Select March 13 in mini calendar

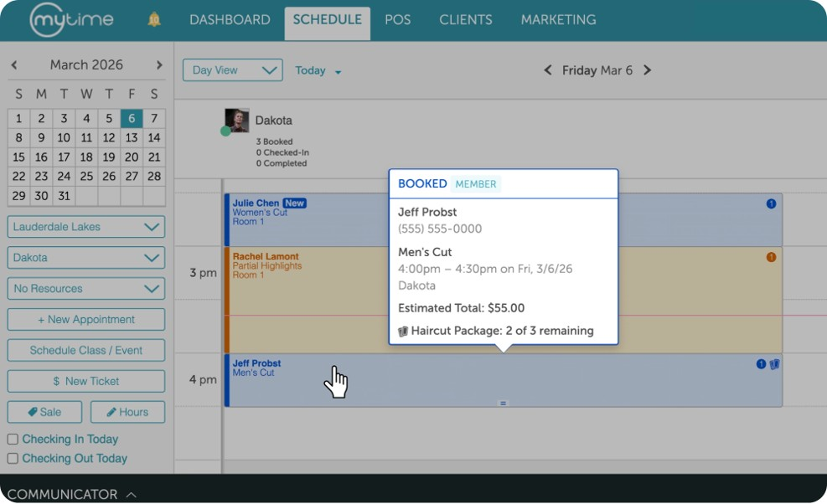tap(132, 137)
